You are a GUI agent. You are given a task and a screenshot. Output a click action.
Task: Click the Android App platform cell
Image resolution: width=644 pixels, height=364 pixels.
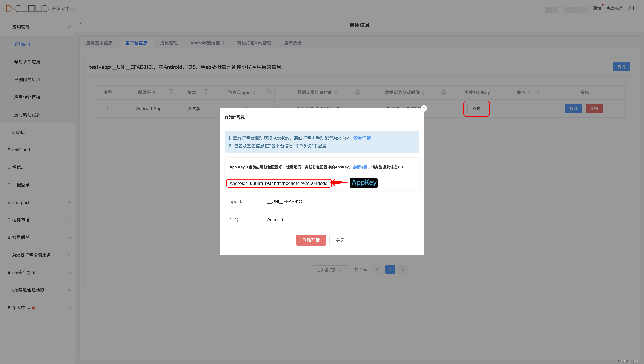coord(149,109)
